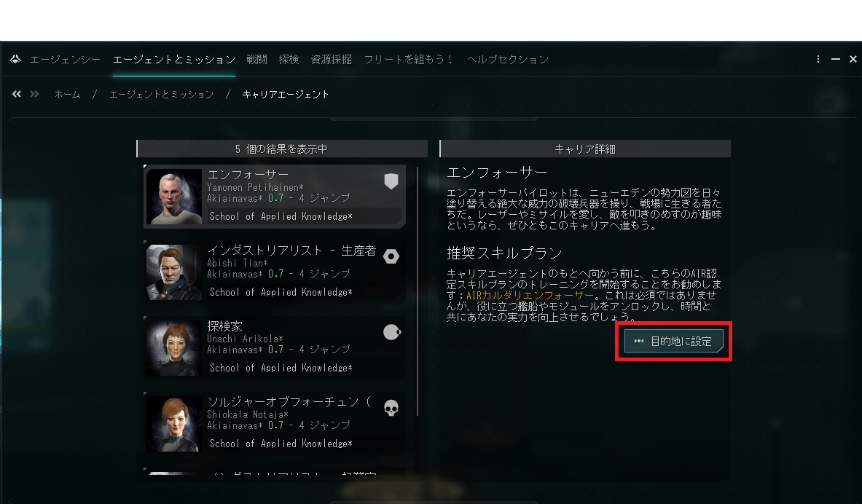The height and width of the screenshot is (504, 862).
Task: Go back with the double left arrow
Action: coord(17,94)
